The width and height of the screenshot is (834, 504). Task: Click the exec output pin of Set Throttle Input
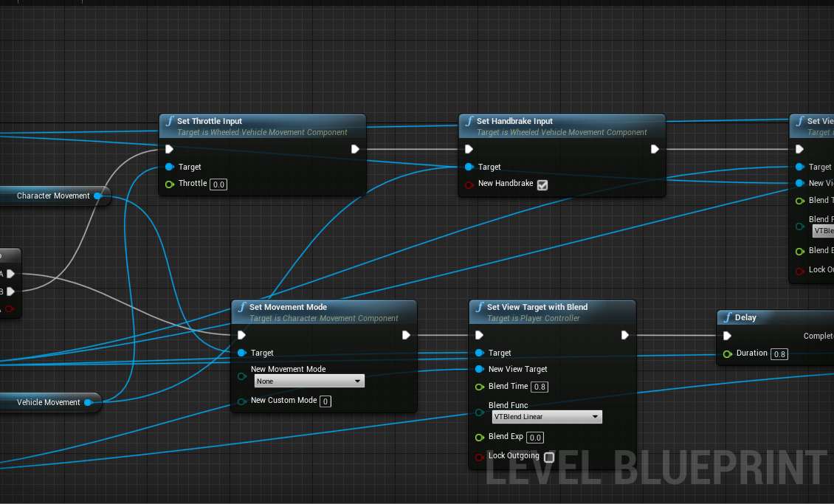(355, 148)
